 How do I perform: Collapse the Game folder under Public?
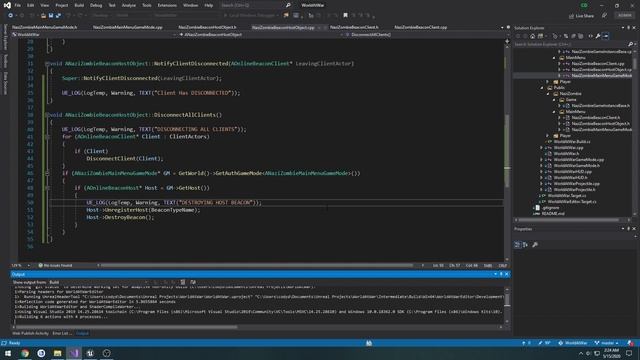tap(554, 100)
